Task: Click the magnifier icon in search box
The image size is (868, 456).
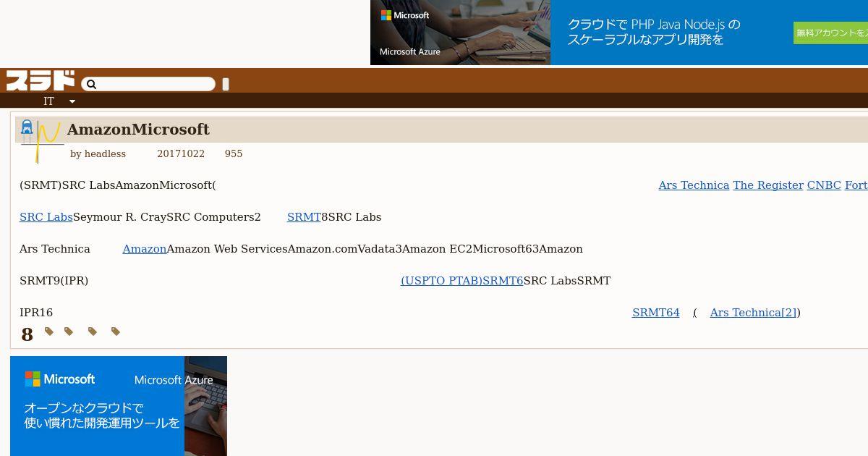Action: pyautogui.click(x=91, y=85)
